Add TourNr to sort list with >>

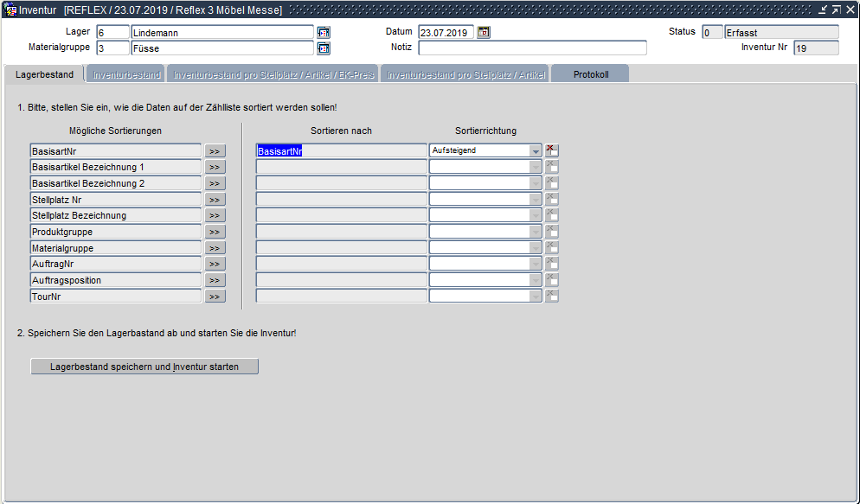[x=215, y=297]
